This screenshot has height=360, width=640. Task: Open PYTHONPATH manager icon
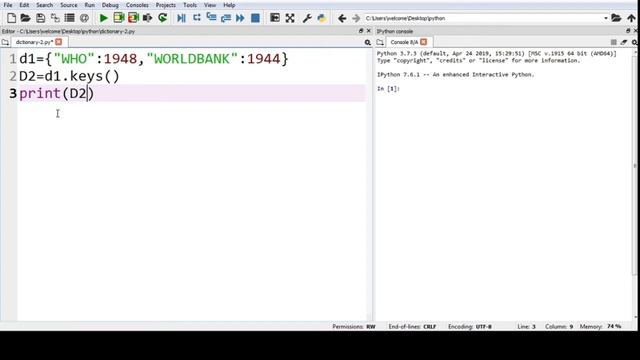322,18
